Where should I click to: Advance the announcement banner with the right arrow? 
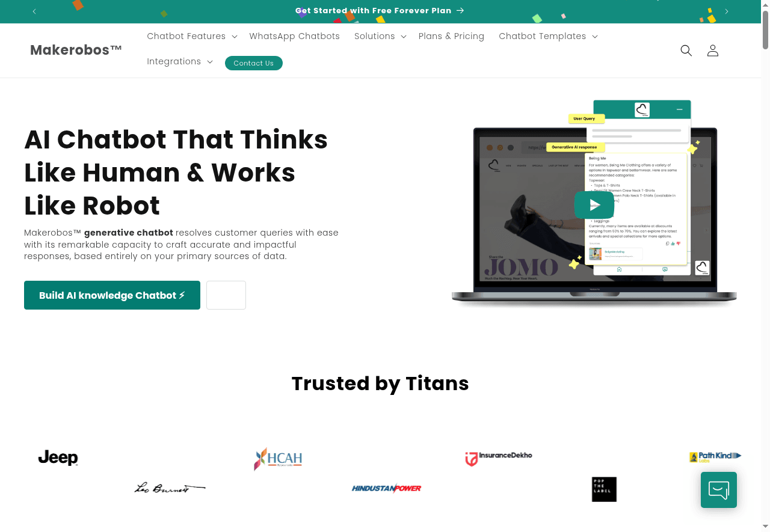(x=726, y=11)
